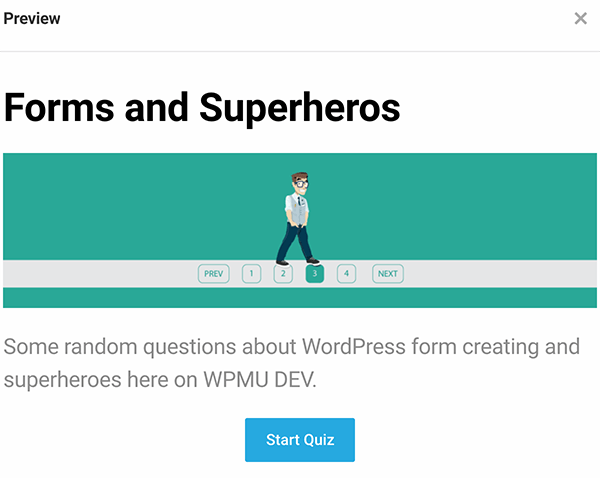Click the highlighted page 3 indicator
This screenshot has height=478, width=600.
click(315, 273)
